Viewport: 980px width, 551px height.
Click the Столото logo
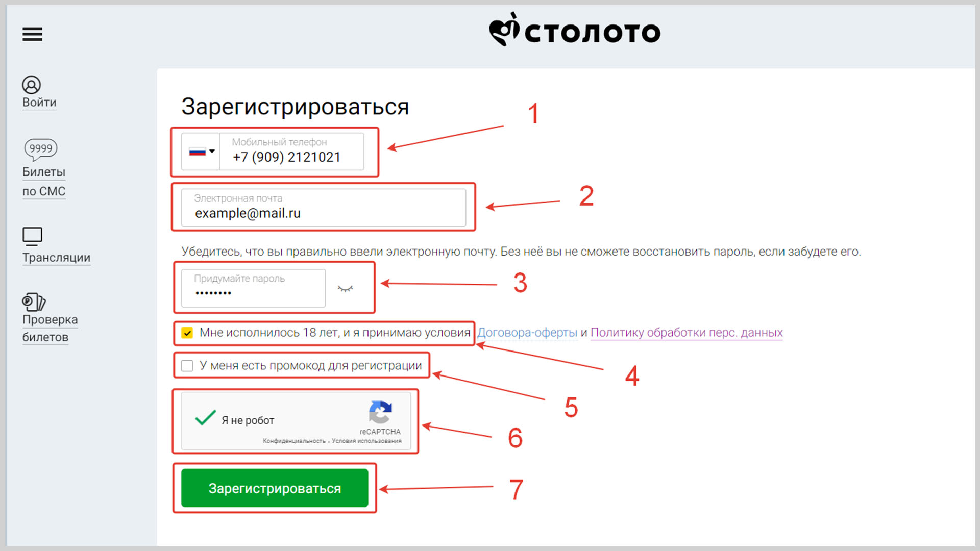point(575,31)
